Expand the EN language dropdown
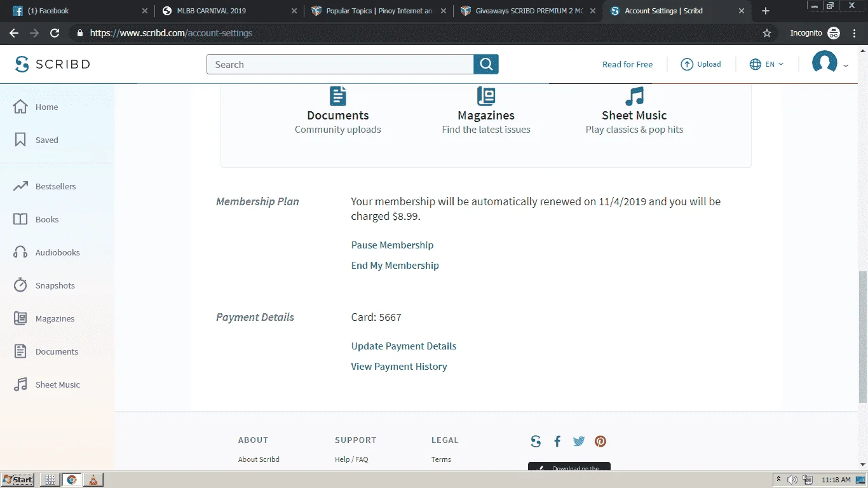Screen dimensions: 868x488 click(x=775, y=64)
